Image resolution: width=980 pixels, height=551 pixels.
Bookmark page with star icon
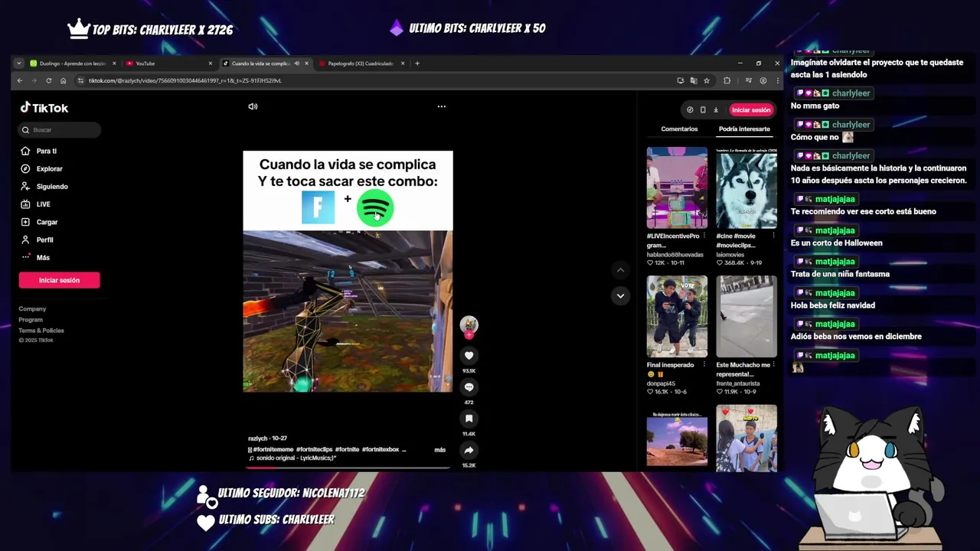707,80
